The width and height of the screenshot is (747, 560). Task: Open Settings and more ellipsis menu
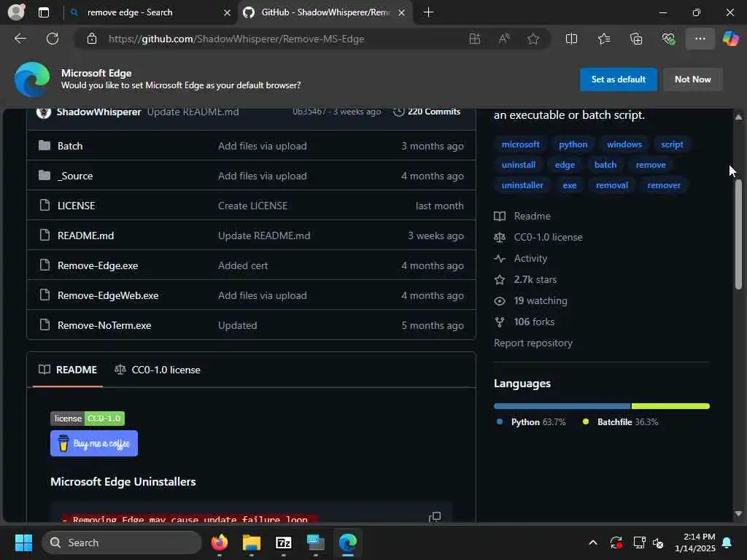(x=700, y=39)
